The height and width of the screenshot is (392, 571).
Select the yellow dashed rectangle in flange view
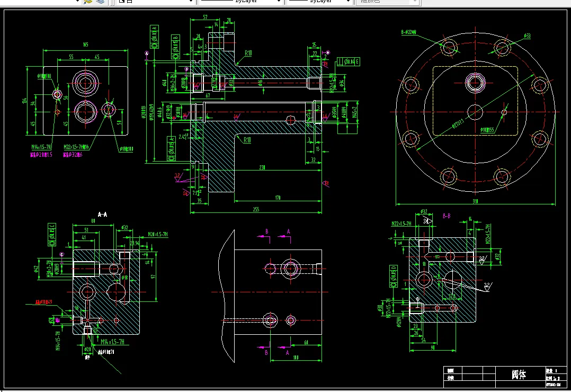(475, 101)
